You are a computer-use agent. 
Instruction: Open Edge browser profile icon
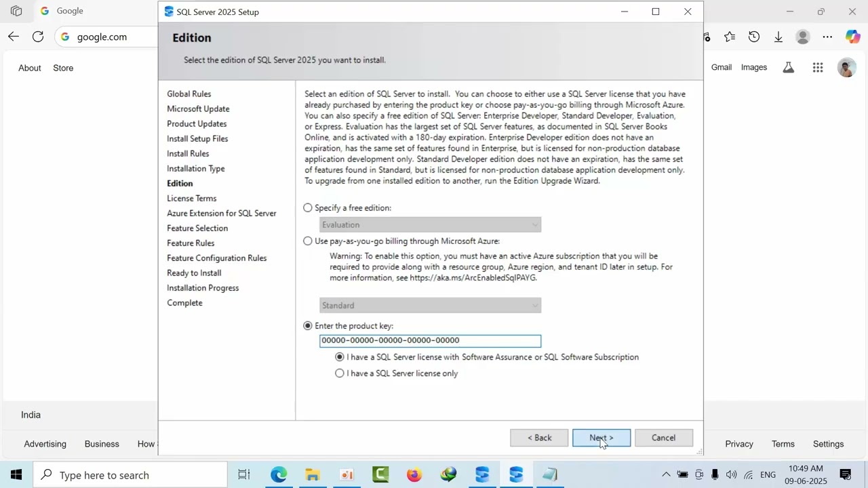point(803,37)
